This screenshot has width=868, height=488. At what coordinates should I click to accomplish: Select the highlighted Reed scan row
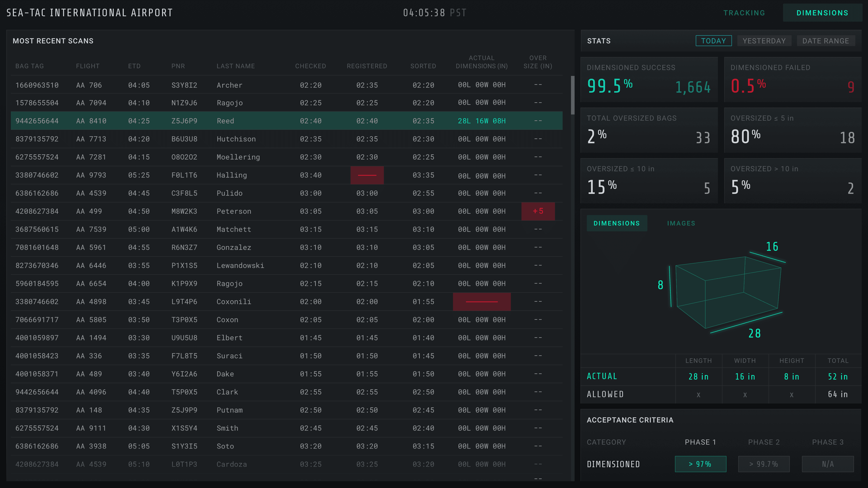coord(286,121)
